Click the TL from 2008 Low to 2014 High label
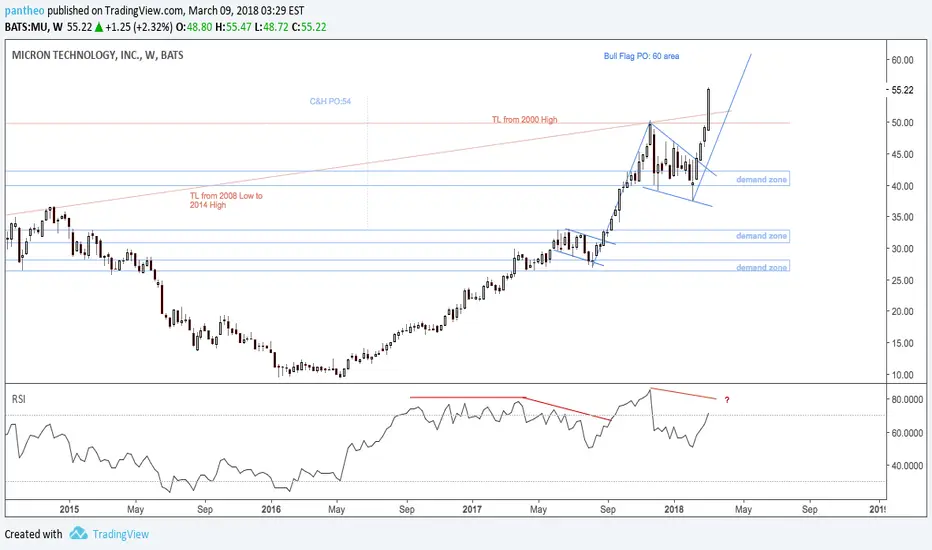 [226, 200]
